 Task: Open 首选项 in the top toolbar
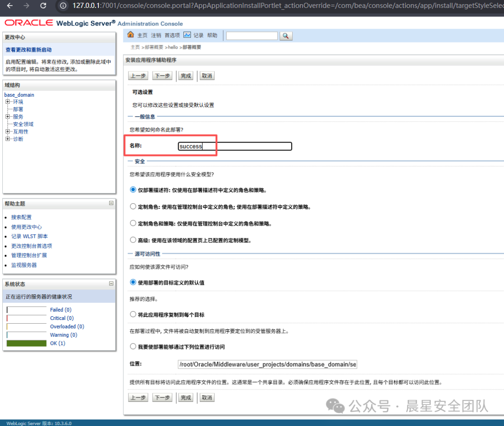click(x=172, y=35)
